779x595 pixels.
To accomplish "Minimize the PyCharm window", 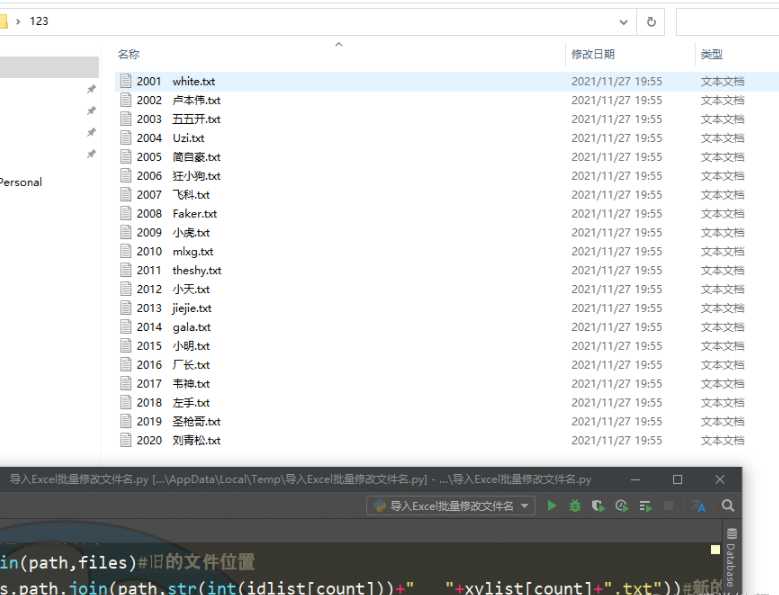I will 635,480.
